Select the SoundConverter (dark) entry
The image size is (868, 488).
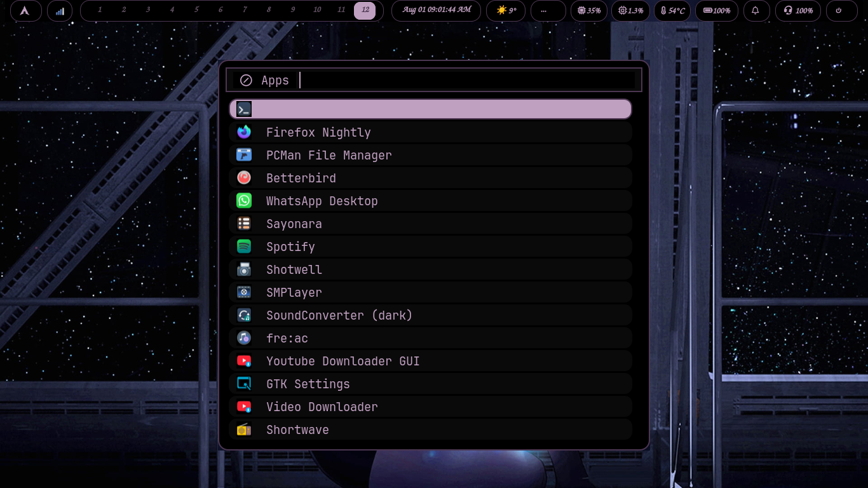click(x=431, y=315)
